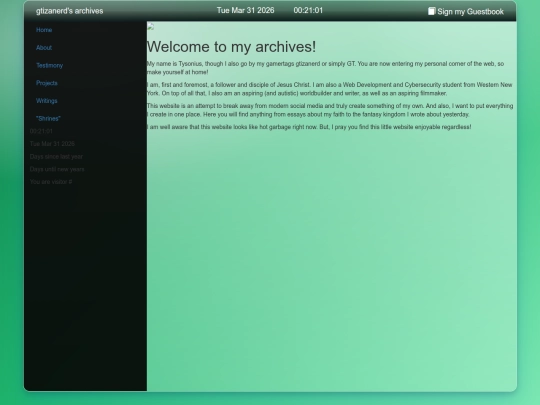The height and width of the screenshot is (405, 540).
Task: Click the gtizanerd's archives site title
Action: coord(70,11)
